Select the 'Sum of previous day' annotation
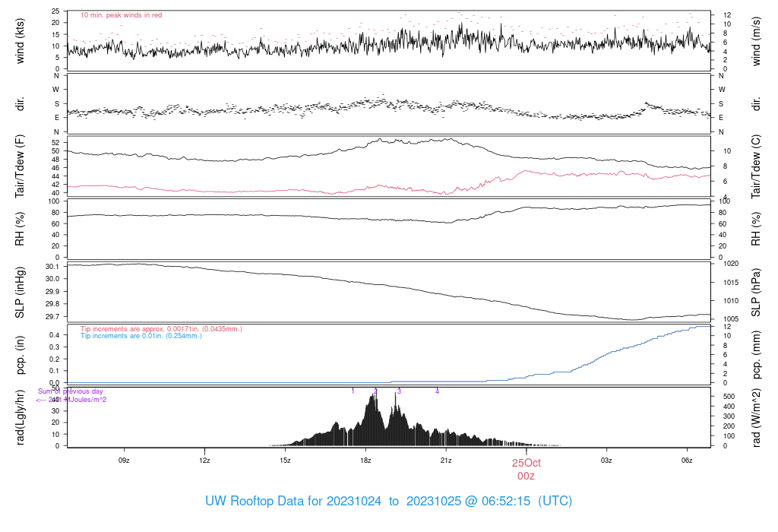778x532 pixels. click(x=71, y=391)
